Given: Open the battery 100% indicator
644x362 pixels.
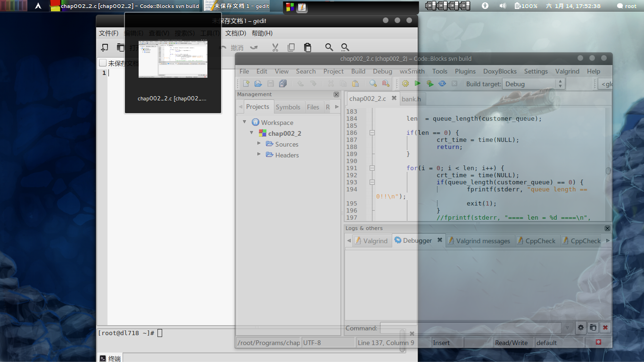Looking at the screenshot, I should point(526,6).
